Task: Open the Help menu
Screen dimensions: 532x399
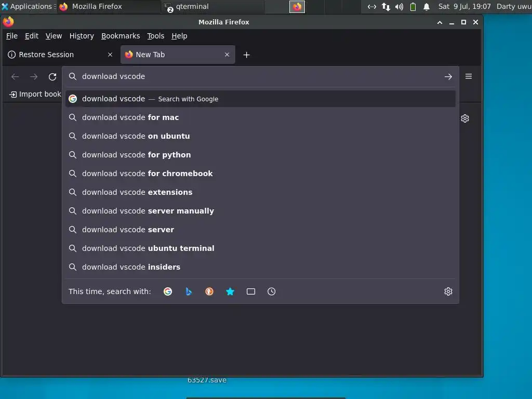Action: [x=179, y=36]
